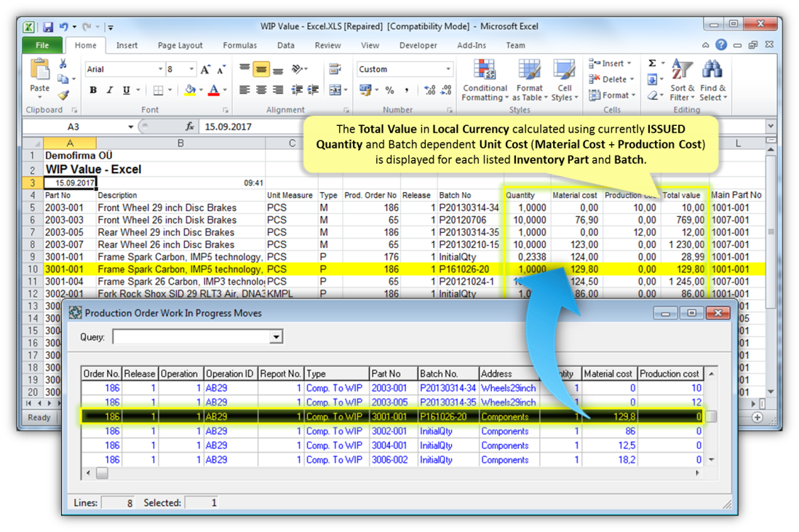Image resolution: width=799 pixels, height=532 pixels.
Task: Decrease decimal places shown
Action: [446, 90]
